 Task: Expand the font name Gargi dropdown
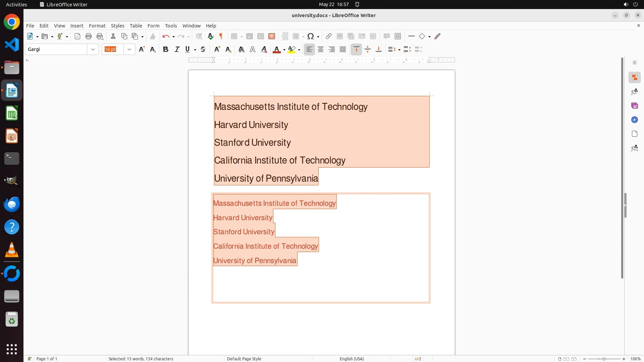point(93,50)
